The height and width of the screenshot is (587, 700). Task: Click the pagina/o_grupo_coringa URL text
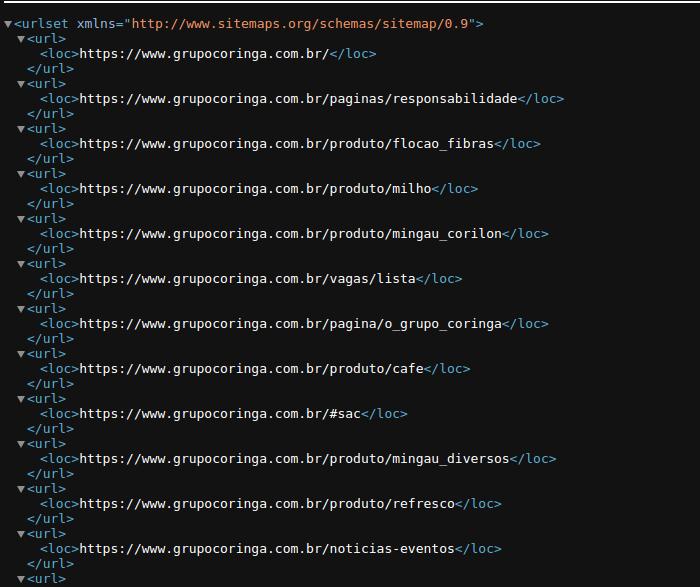pos(291,324)
